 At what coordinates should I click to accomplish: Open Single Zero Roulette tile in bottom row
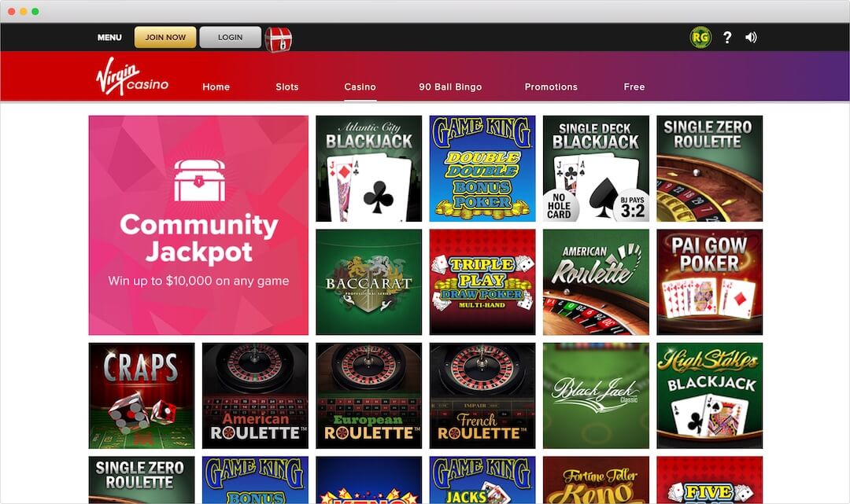(x=142, y=480)
